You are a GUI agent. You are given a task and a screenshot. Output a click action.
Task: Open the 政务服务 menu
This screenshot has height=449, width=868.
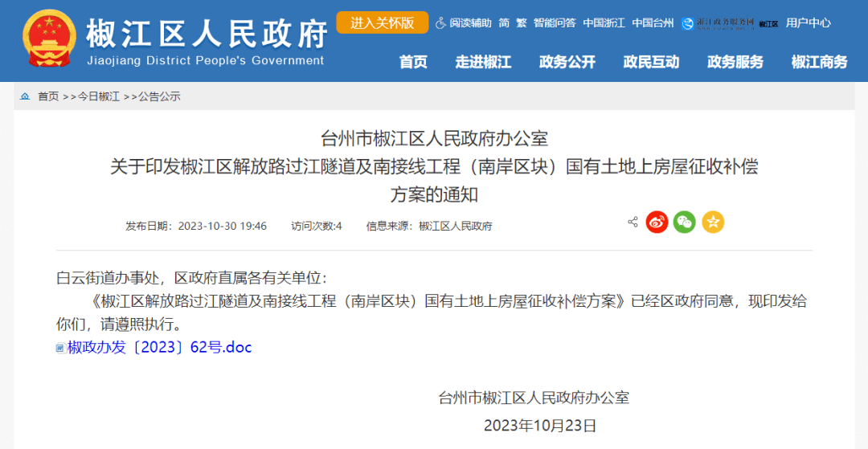[735, 63]
